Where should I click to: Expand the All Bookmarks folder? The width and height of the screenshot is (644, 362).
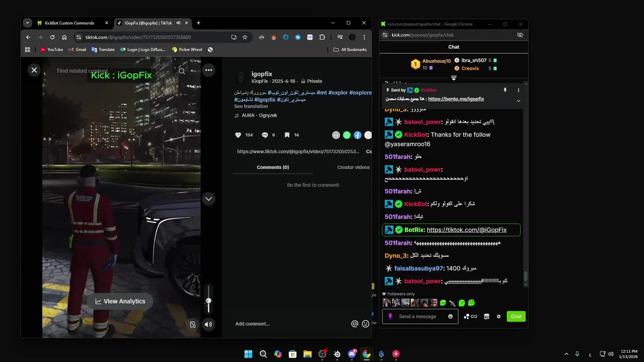(x=350, y=50)
